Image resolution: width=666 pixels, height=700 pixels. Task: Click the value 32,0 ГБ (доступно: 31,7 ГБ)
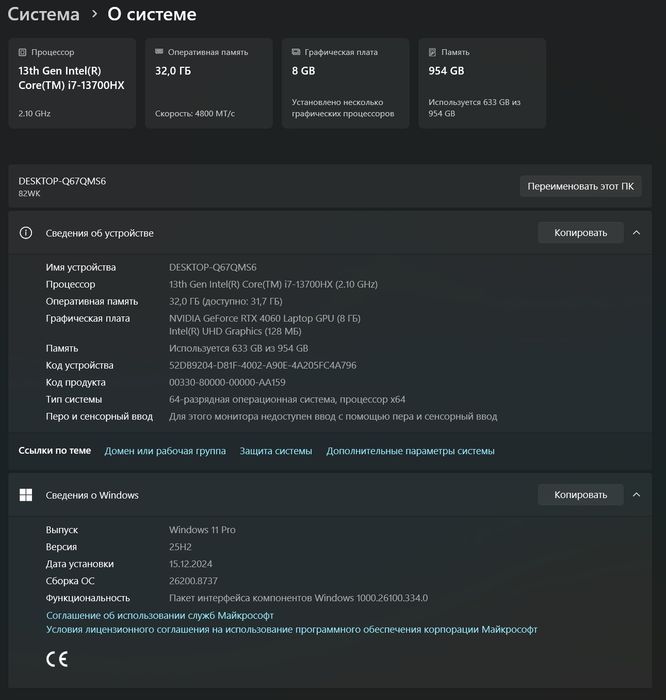tap(226, 301)
